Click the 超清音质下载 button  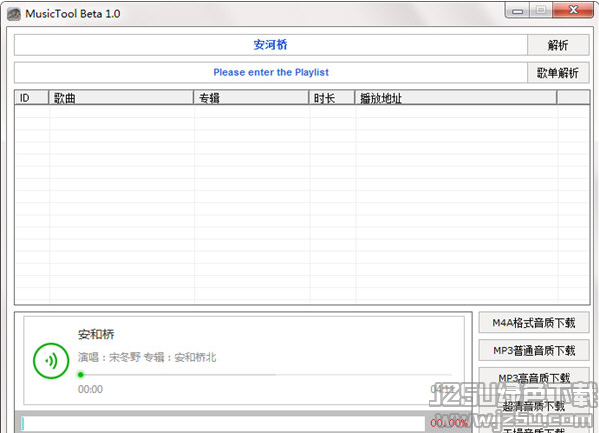[534, 406]
